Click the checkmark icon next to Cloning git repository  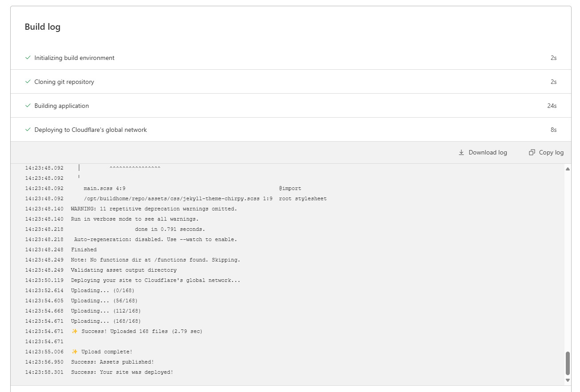pos(28,82)
